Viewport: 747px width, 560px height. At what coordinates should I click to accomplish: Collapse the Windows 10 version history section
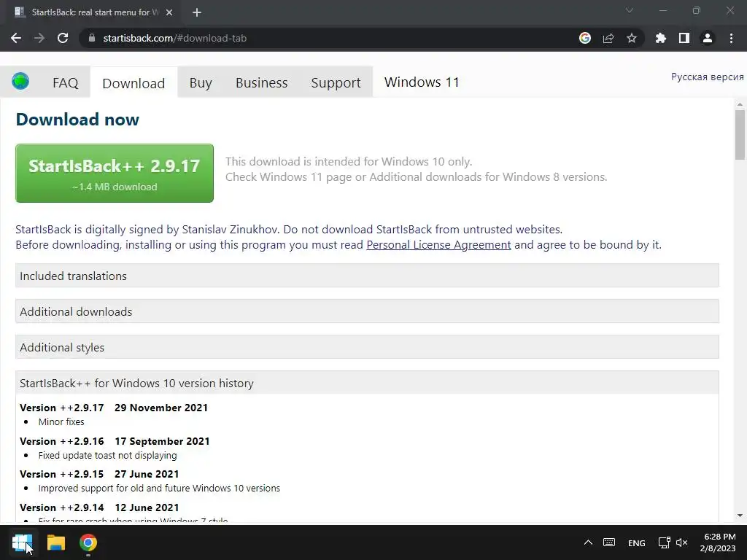(x=367, y=383)
